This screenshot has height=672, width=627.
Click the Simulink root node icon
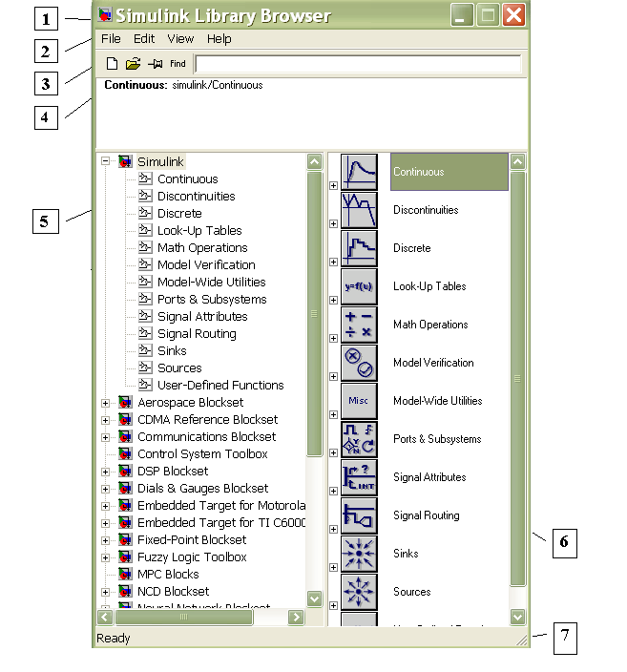click(x=125, y=161)
